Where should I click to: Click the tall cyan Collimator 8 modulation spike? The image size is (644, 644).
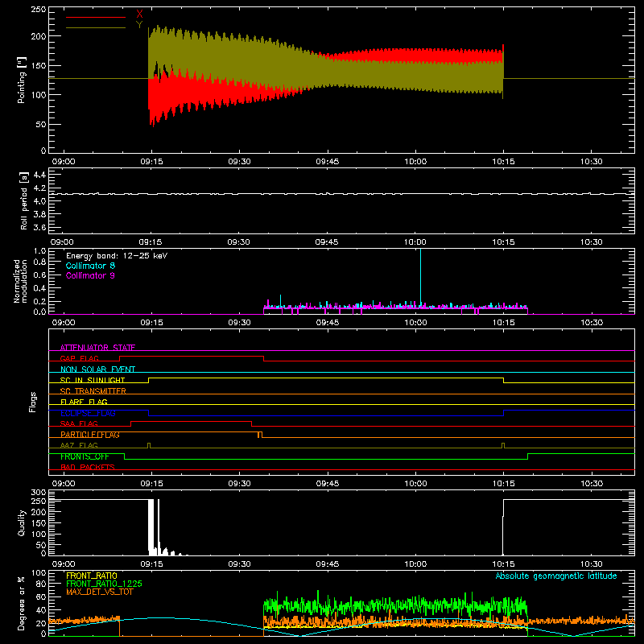click(420, 276)
